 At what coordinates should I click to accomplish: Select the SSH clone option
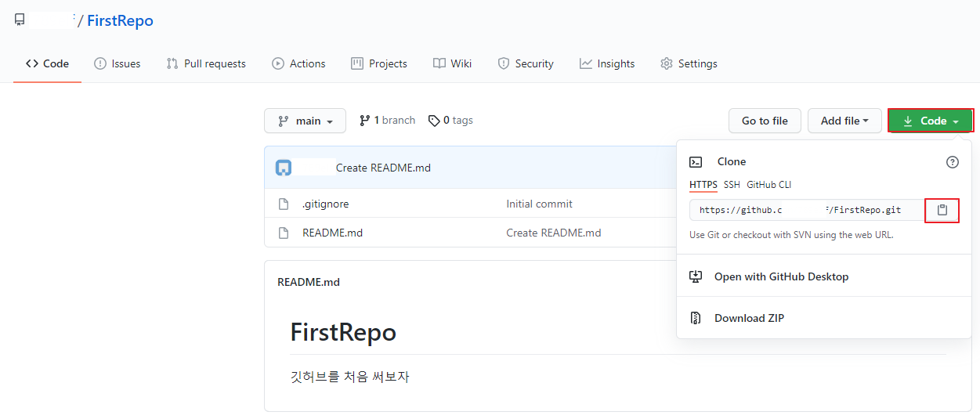pos(732,185)
